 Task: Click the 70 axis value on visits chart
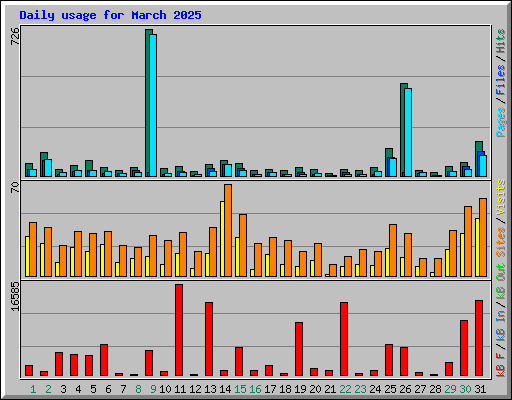pyautogui.click(x=15, y=187)
